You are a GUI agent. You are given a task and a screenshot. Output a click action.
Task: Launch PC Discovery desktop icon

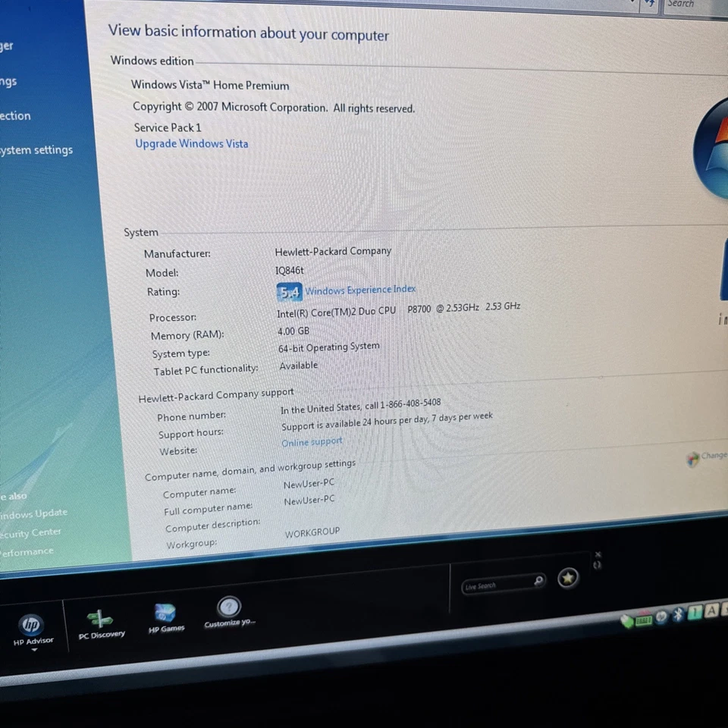click(101, 619)
